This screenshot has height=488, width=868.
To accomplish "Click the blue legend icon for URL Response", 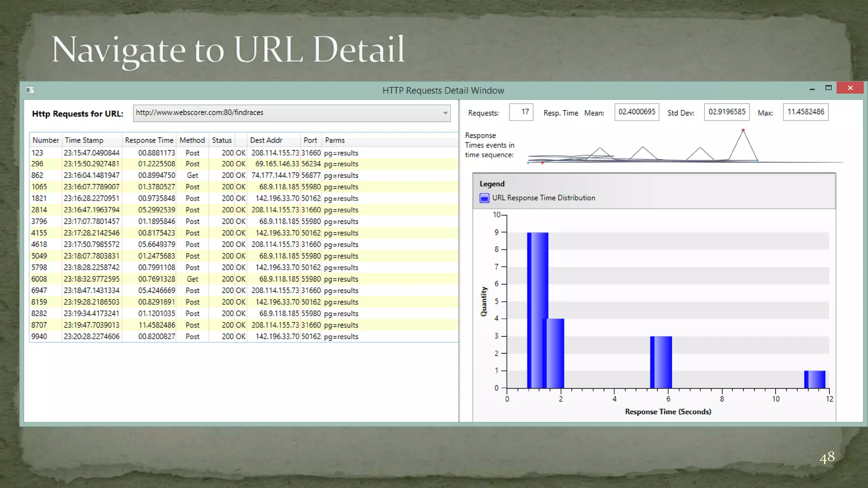I will point(484,198).
